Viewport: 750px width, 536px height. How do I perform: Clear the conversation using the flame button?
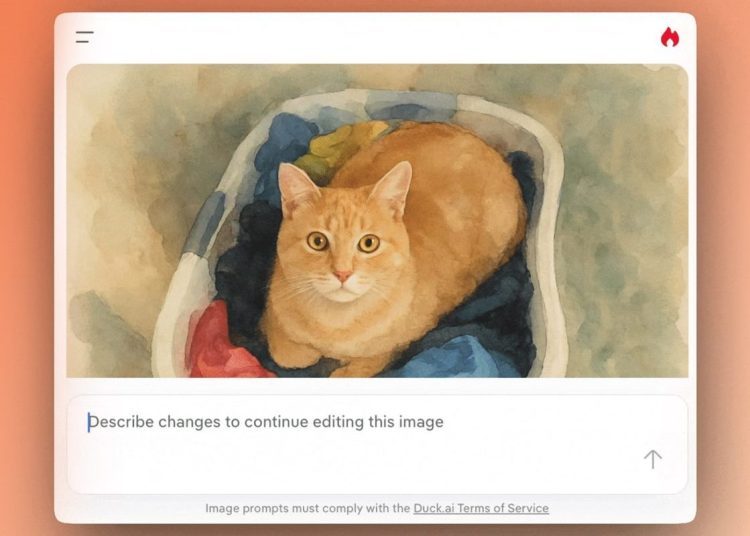click(x=670, y=37)
